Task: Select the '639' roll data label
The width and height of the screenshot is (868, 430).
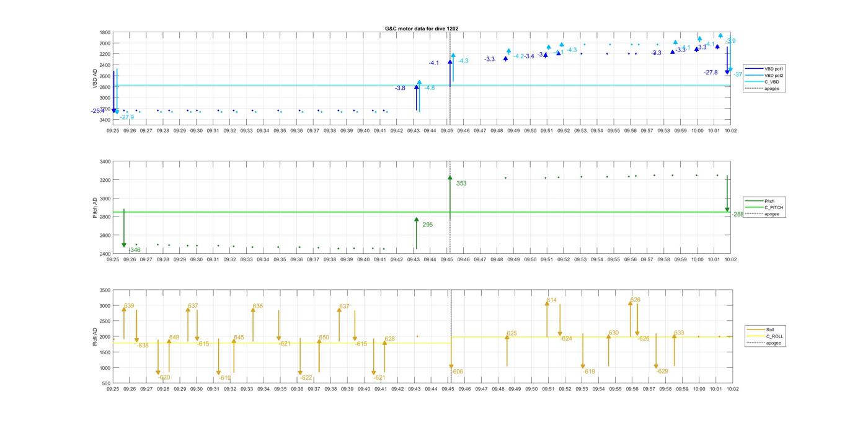Action: [x=129, y=306]
